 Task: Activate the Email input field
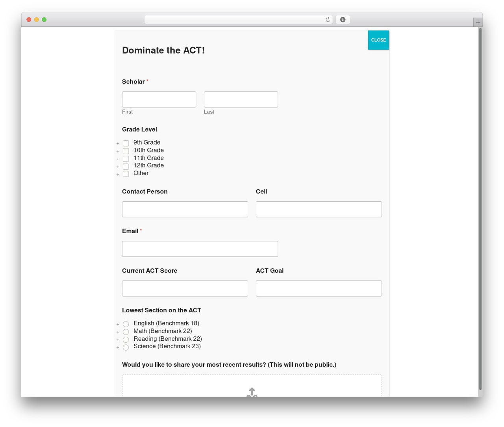(200, 249)
